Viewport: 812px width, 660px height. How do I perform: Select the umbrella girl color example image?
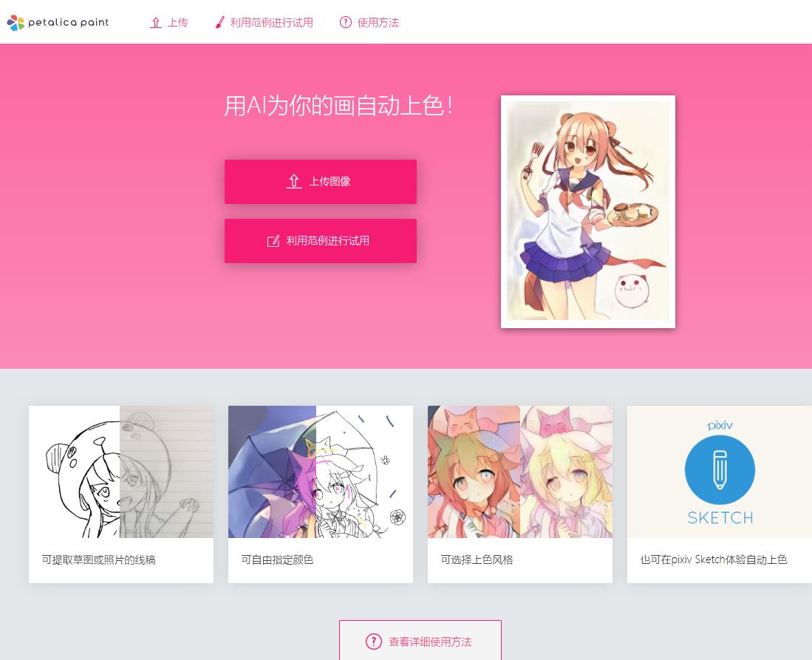click(x=321, y=472)
